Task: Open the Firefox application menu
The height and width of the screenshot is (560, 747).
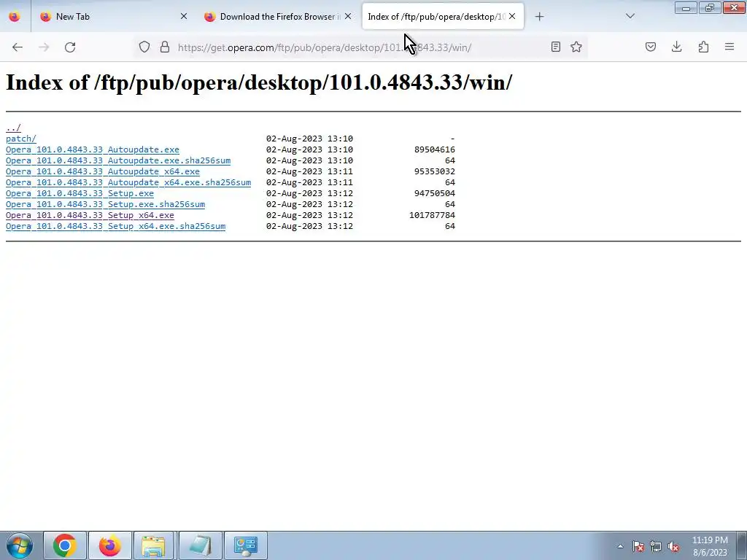Action: point(729,47)
